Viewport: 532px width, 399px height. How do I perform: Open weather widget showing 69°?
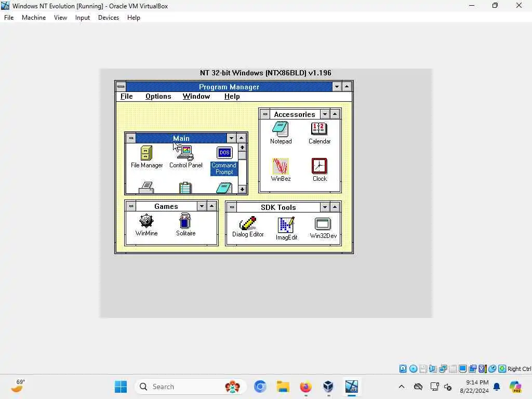(18, 386)
